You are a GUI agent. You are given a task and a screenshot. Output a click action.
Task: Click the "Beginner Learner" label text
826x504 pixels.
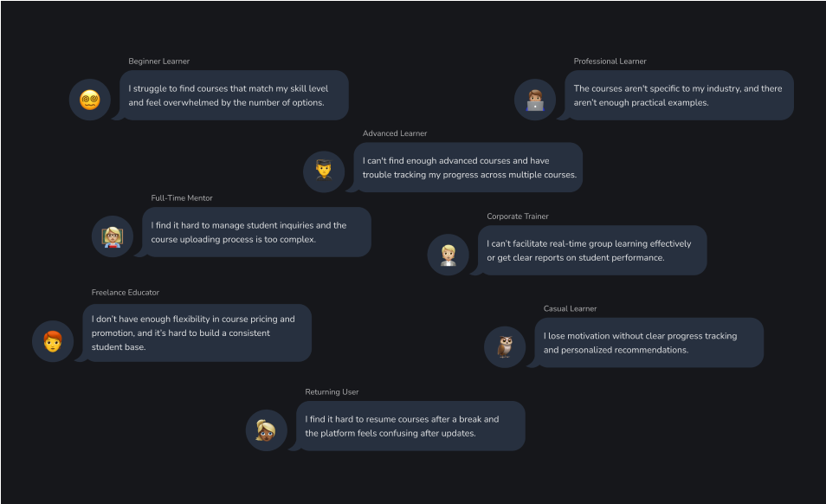click(159, 61)
